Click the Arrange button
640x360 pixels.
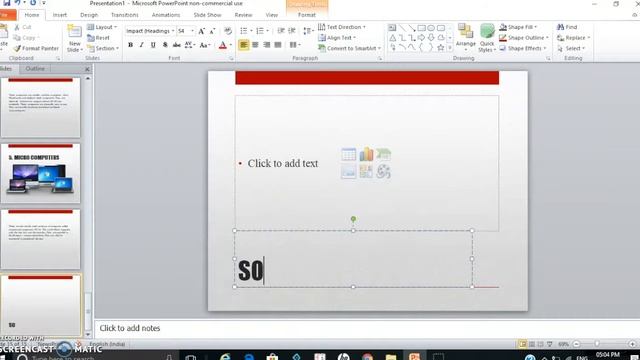point(466,38)
